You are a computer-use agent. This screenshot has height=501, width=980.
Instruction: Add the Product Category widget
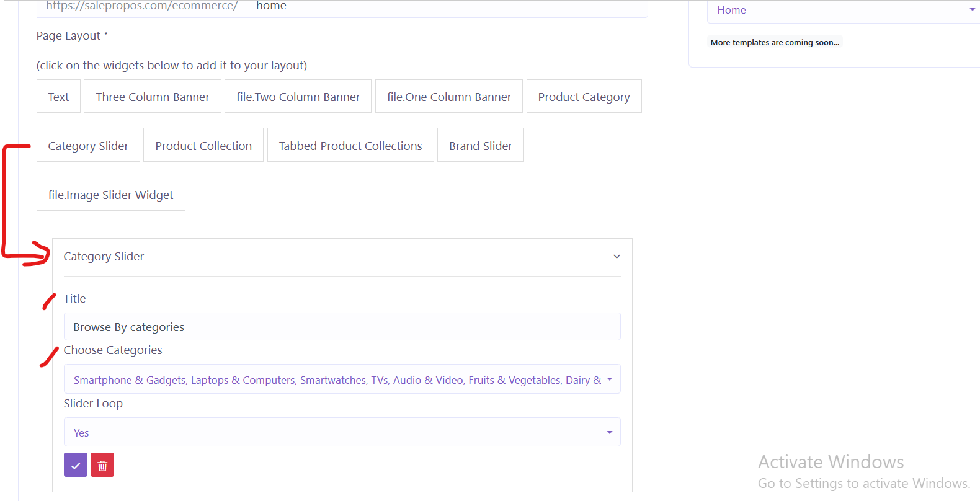584,97
